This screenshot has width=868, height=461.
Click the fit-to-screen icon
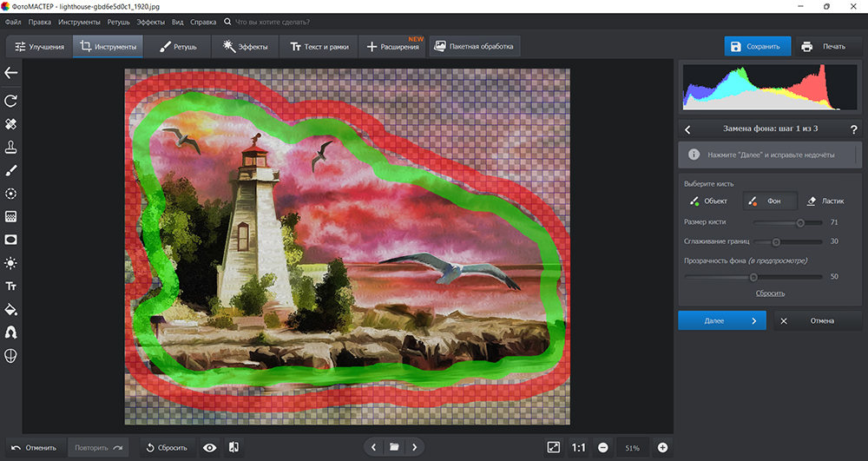554,447
